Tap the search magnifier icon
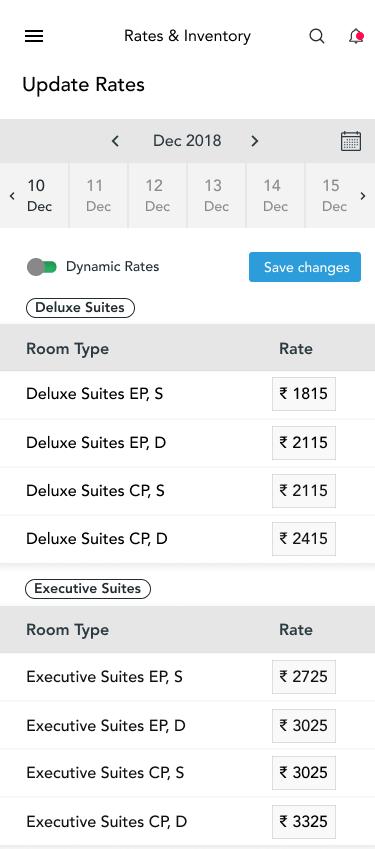 click(317, 36)
